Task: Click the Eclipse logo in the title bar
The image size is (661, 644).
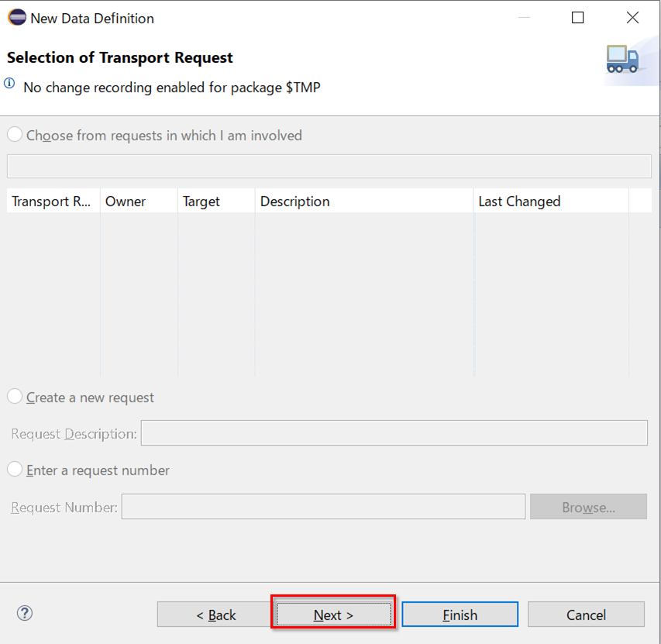Action: (17, 17)
